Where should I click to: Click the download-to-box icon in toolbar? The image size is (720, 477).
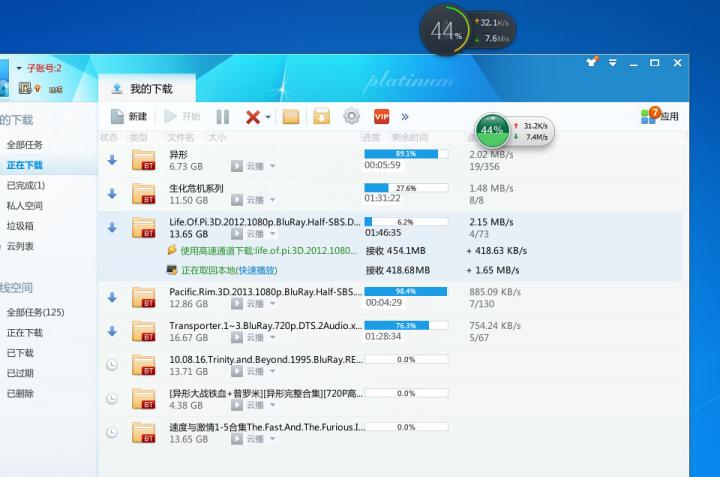321,117
